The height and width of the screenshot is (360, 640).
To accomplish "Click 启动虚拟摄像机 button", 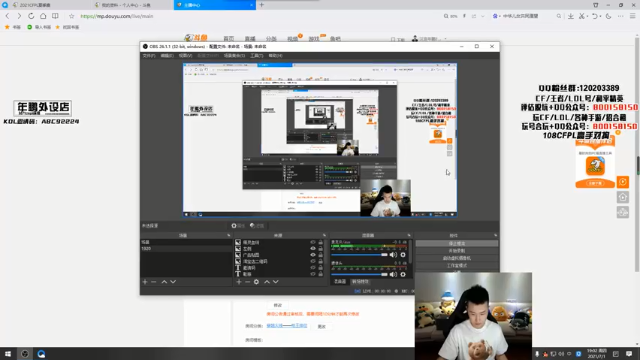I will (x=457, y=258).
